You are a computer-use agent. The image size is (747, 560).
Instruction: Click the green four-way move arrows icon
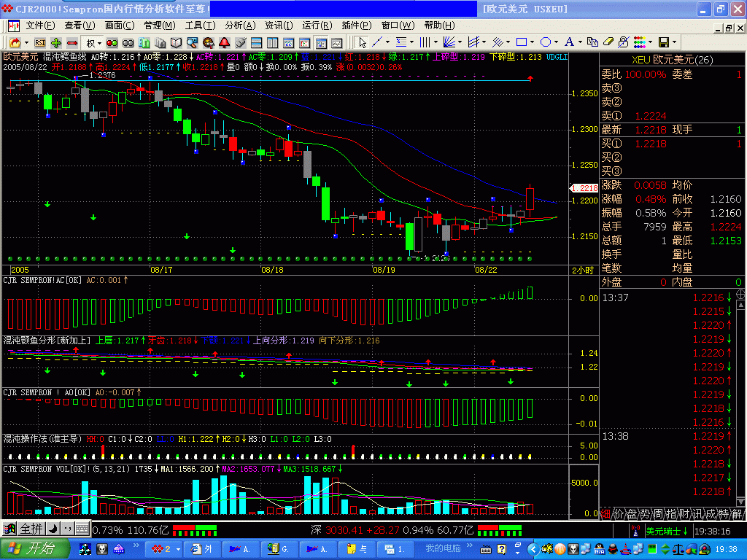(56, 42)
